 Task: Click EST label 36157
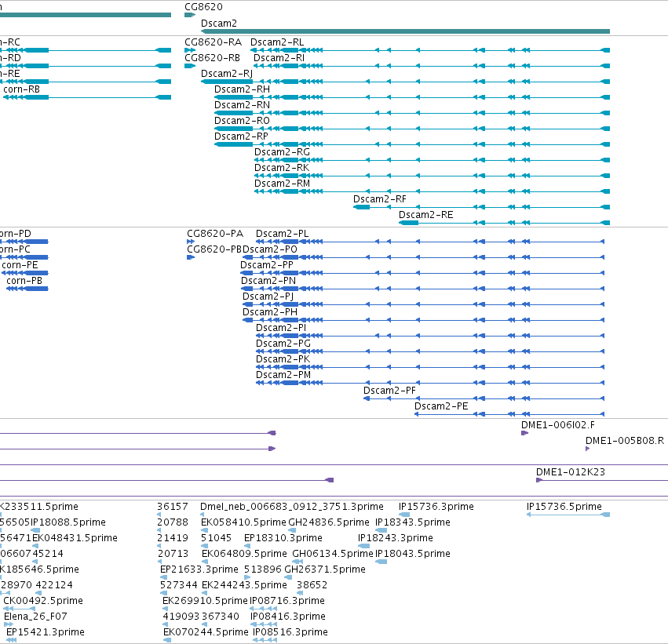tap(173, 507)
